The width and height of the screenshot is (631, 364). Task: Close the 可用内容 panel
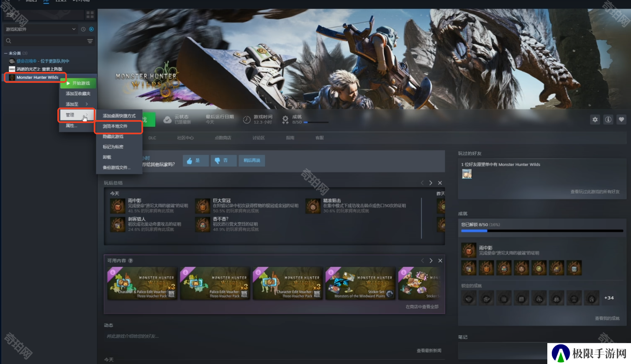(440, 261)
